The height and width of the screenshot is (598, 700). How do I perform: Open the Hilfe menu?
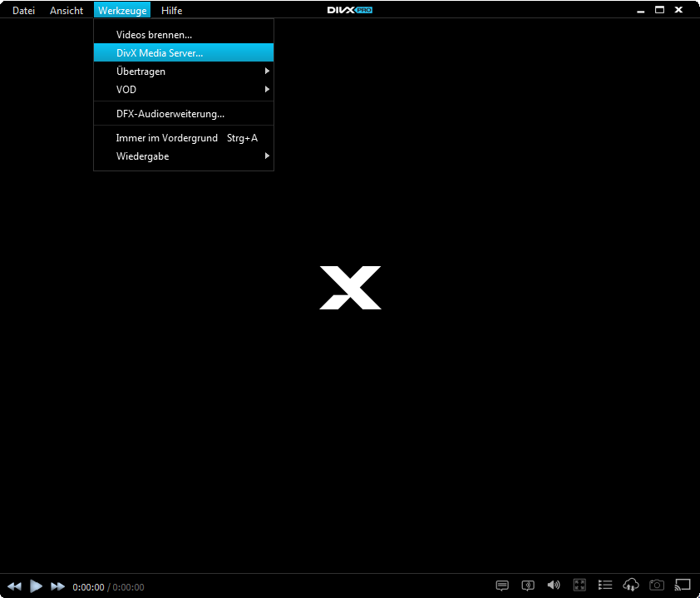(x=170, y=10)
